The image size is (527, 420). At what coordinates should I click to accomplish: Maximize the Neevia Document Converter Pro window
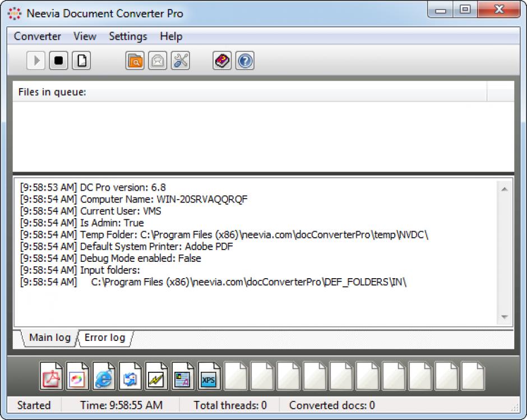[x=465, y=10]
